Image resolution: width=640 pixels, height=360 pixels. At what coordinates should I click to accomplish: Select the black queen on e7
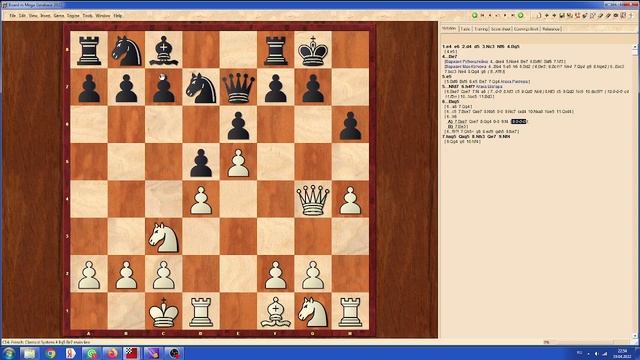tap(238, 87)
